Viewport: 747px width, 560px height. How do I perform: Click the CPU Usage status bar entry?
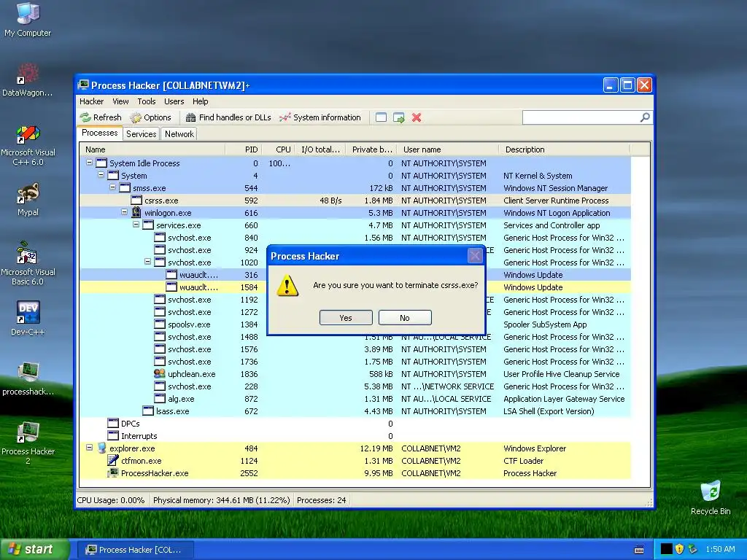point(111,500)
